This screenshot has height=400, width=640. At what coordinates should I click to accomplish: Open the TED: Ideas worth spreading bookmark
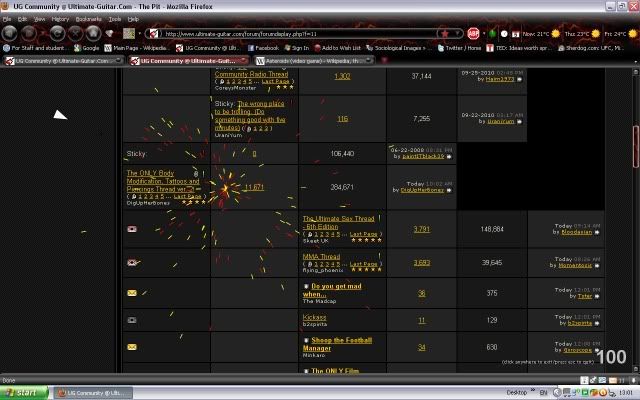519,48
